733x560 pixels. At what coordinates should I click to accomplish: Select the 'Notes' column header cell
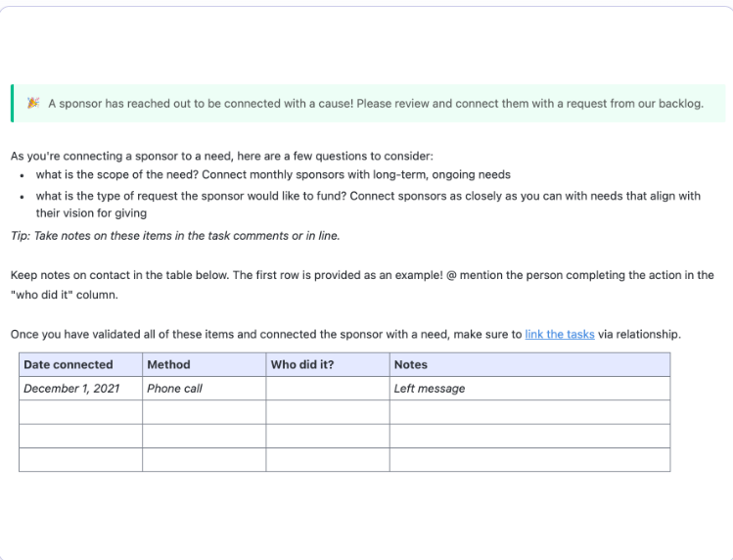click(x=530, y=364)
